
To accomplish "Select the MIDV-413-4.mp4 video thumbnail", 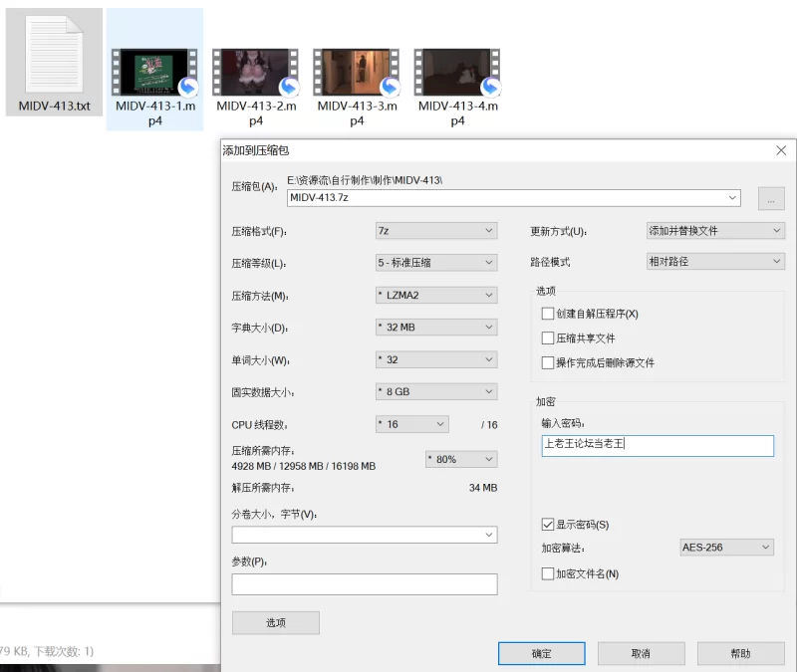I will coord(457,72).
